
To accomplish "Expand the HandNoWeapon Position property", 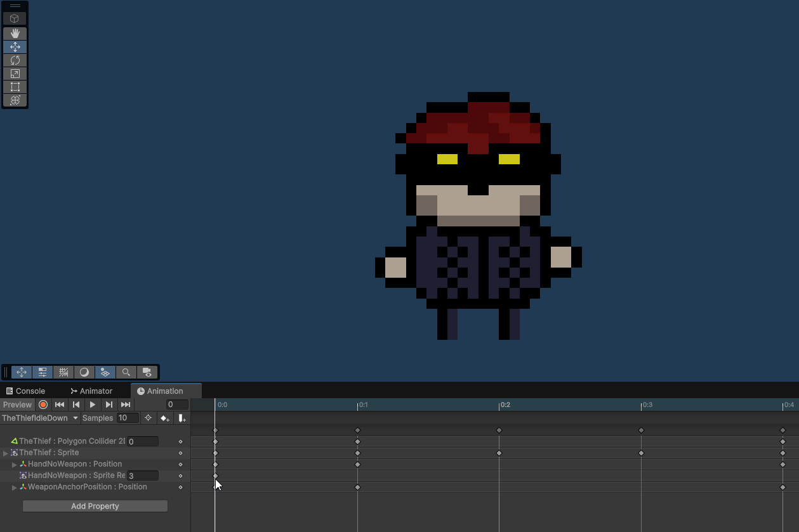I will pos(13,464).
